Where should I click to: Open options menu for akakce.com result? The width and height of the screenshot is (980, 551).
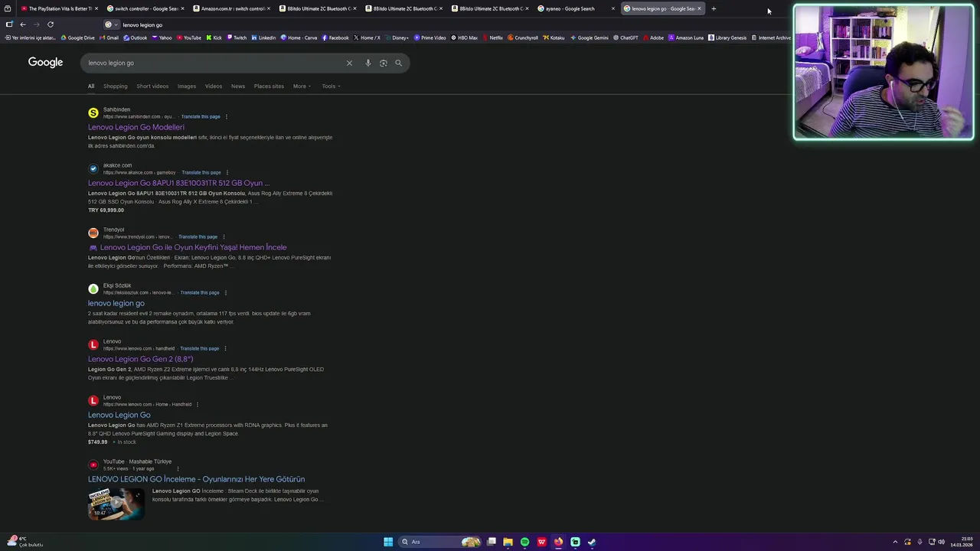(227, 173)
